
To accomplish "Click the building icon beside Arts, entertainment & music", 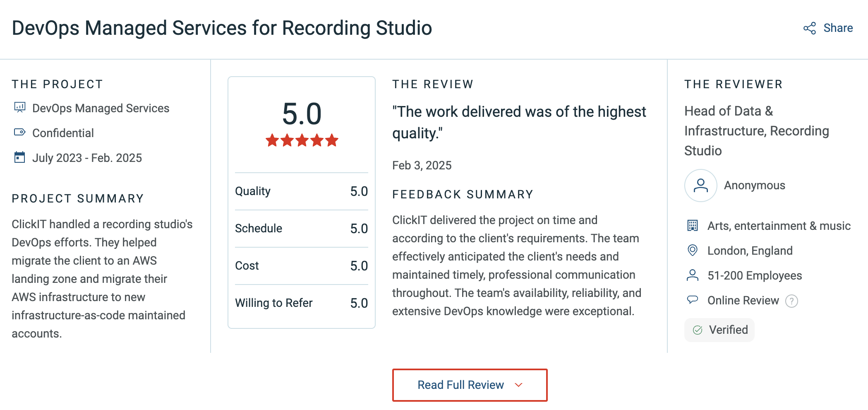I will point(693,225).
